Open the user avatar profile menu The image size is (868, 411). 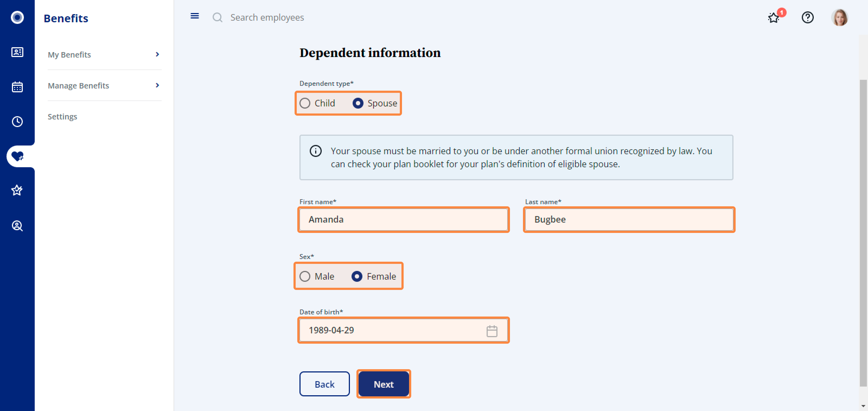839,18
